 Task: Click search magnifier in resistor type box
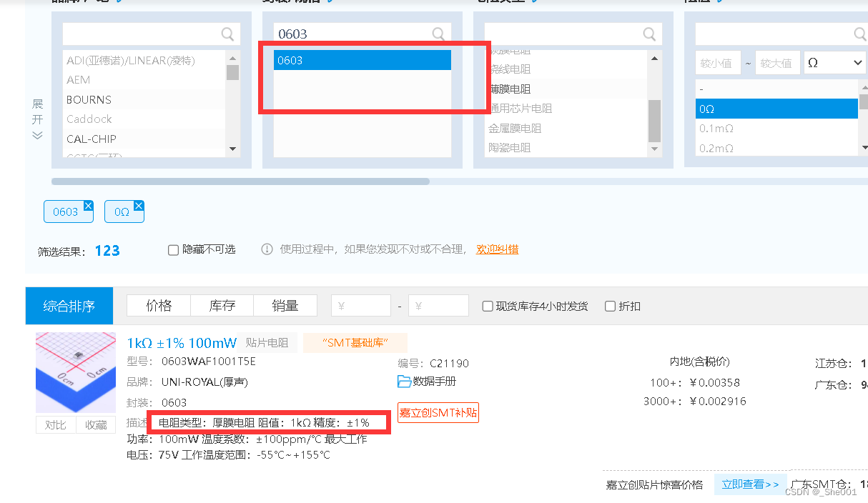(649, 34)
